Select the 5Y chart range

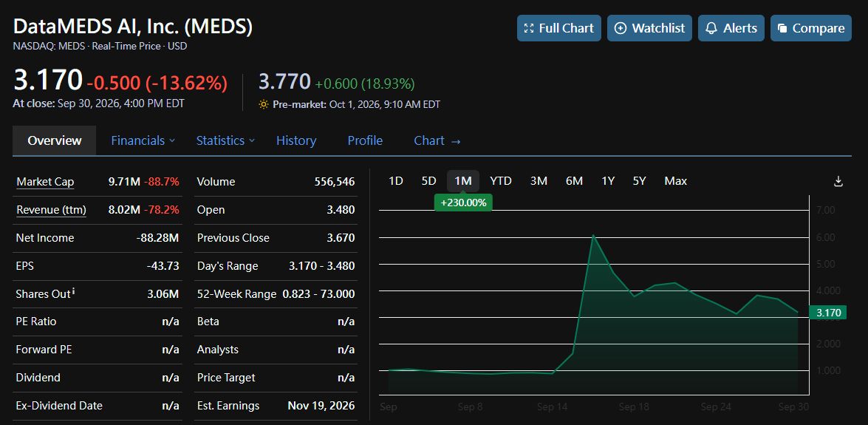click(x=640, y=181)
